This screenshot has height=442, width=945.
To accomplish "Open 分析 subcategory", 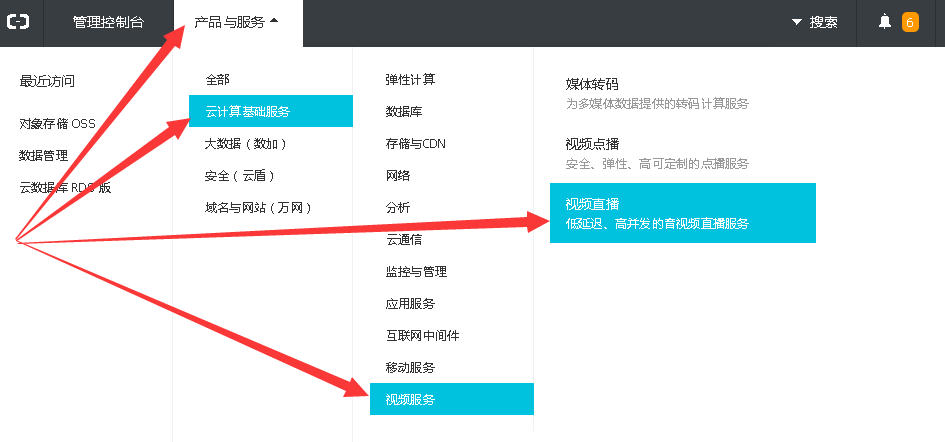I will pyautogui.click(x=398, y=207).
